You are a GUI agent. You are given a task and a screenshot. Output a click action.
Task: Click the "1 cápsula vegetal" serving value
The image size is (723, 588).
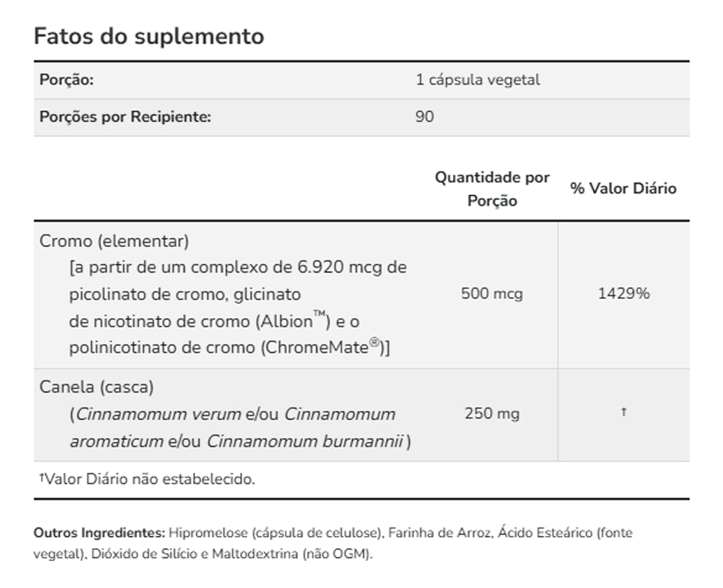pyautogui.click(x=477, y=80)
